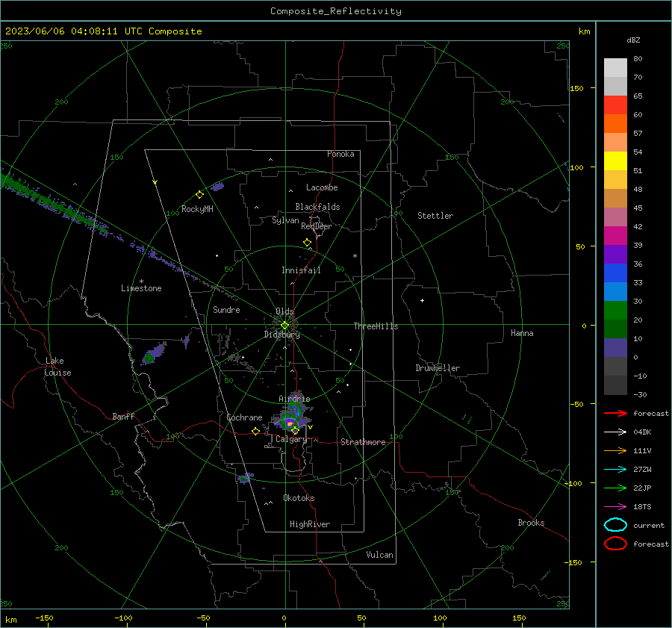672x628 pixels.
Task: Click the Olds label
Action: pyautogui.click(x=284, y=311)
